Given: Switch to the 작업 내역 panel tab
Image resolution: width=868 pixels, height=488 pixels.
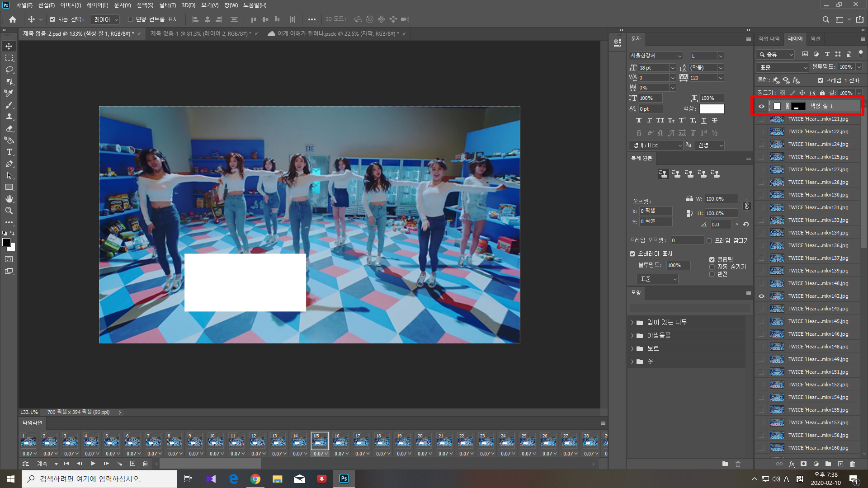Looking at the screenshot, I should coord(769,39).
